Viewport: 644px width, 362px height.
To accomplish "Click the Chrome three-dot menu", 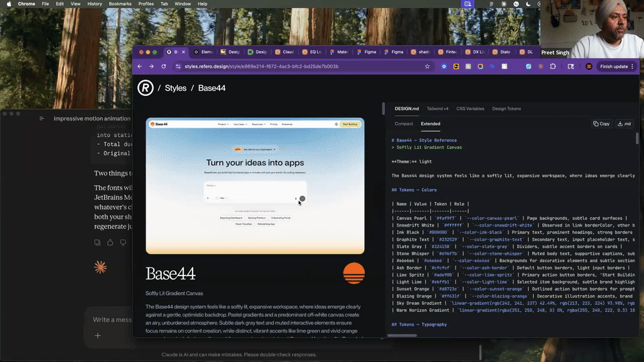I will coord(633,66).
